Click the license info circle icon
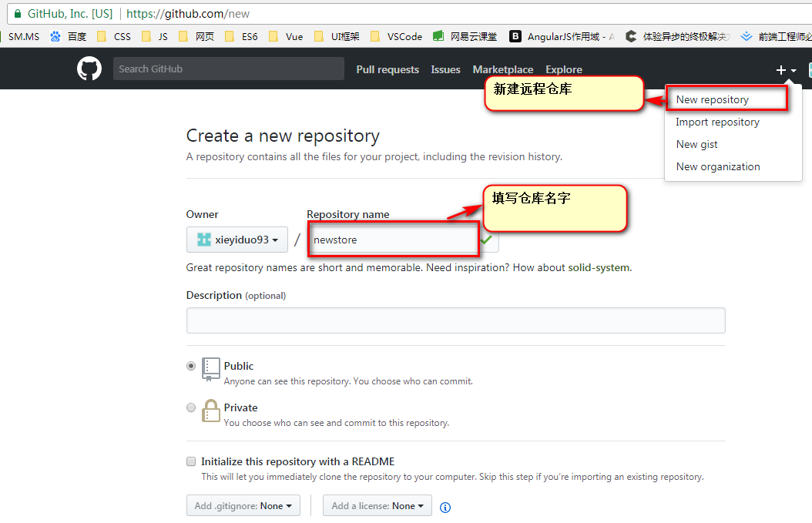812x523 pixels. [x=445, y=508]
